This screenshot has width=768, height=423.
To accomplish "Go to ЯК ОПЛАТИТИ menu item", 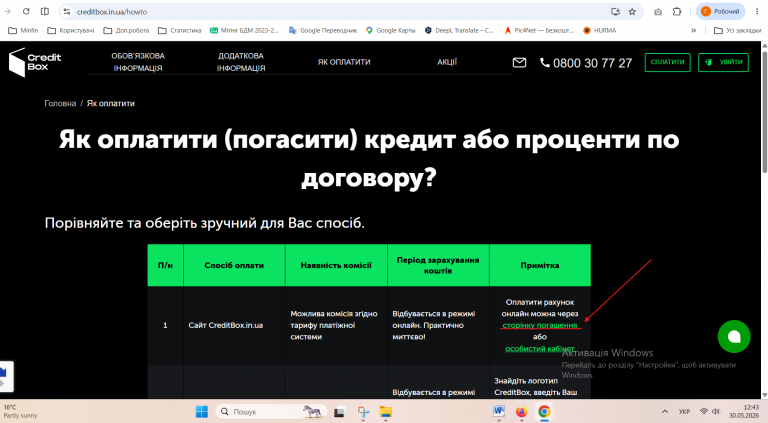I will click(344, 62).
